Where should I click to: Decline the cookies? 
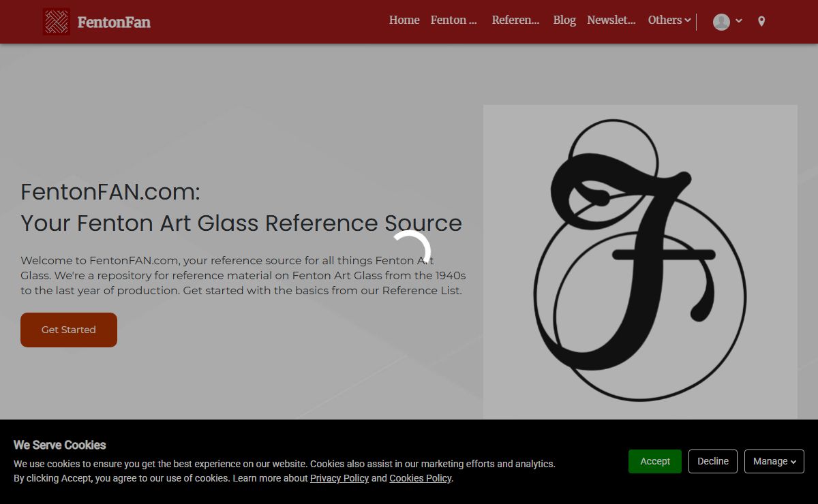(713, 461)
